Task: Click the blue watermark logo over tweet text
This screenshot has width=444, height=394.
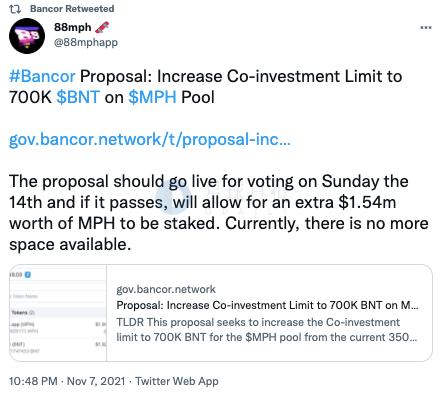Action: tap(173, 197)
